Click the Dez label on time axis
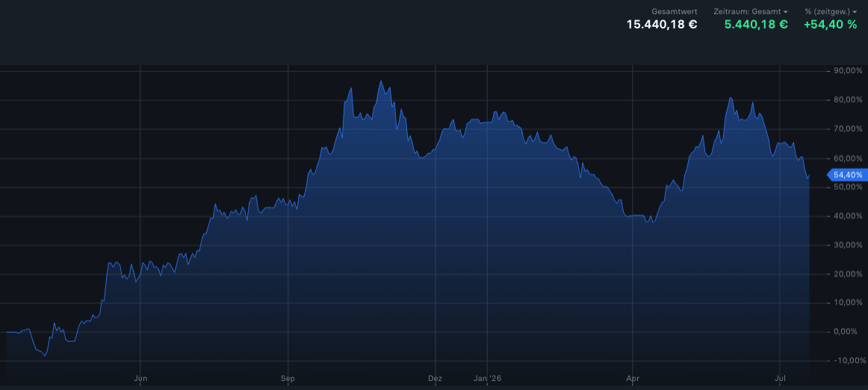Image resolution: width=868 pixels, height=390 pixels. click(x=435, y=379)
